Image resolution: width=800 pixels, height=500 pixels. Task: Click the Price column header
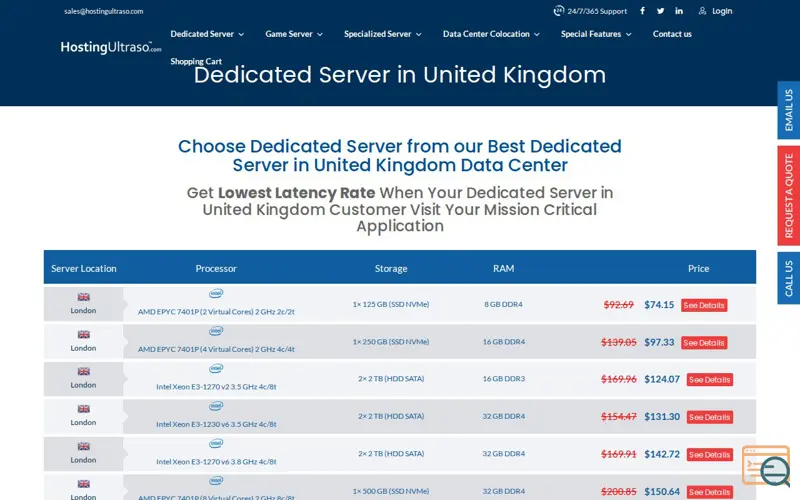click(698, 268)
